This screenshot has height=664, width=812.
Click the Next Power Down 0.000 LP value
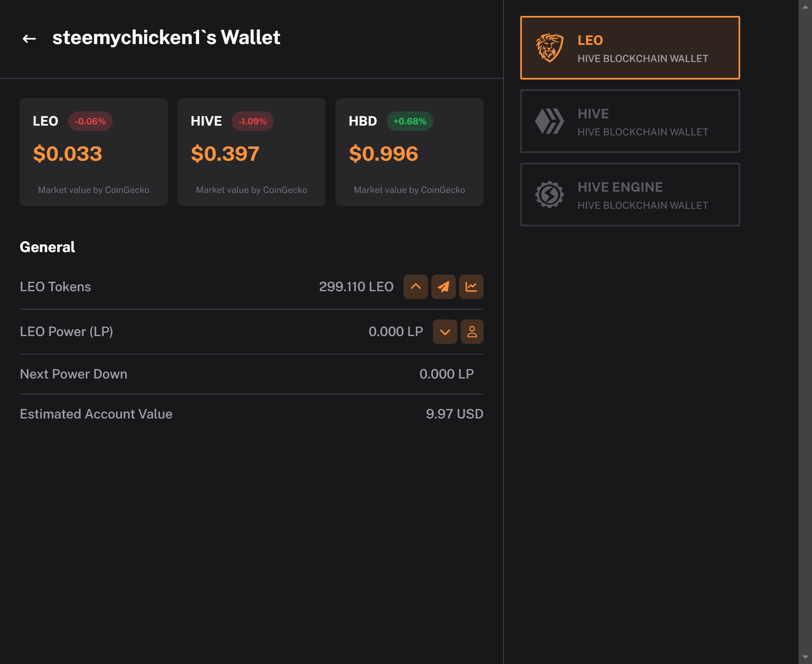[446, 374]
